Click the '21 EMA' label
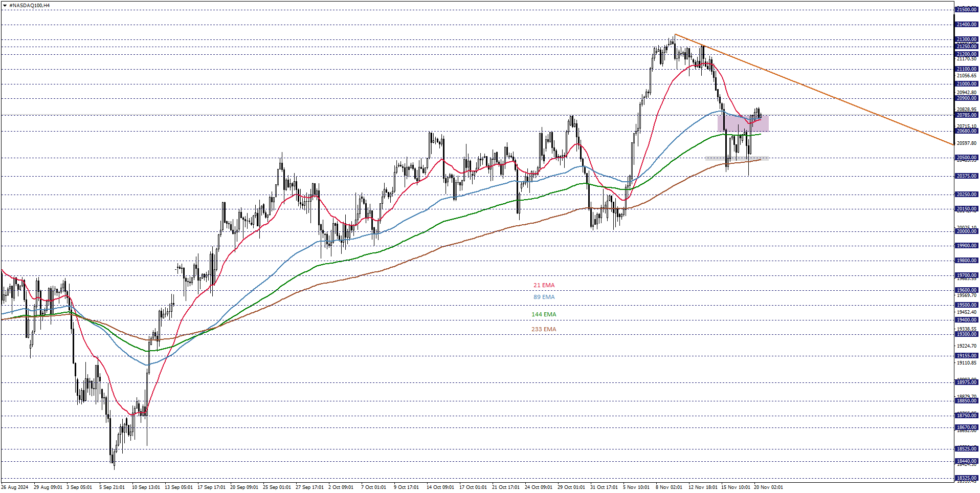The image size is (980, 493). point(544,285)
